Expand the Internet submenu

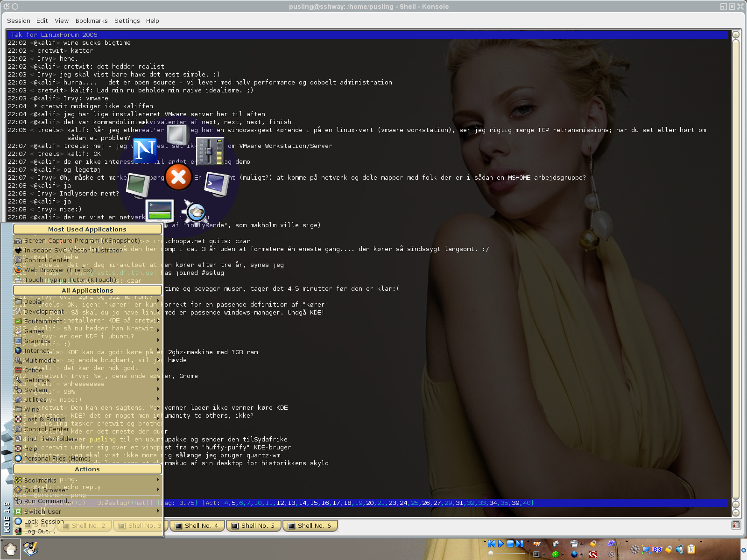click(87, 351)
